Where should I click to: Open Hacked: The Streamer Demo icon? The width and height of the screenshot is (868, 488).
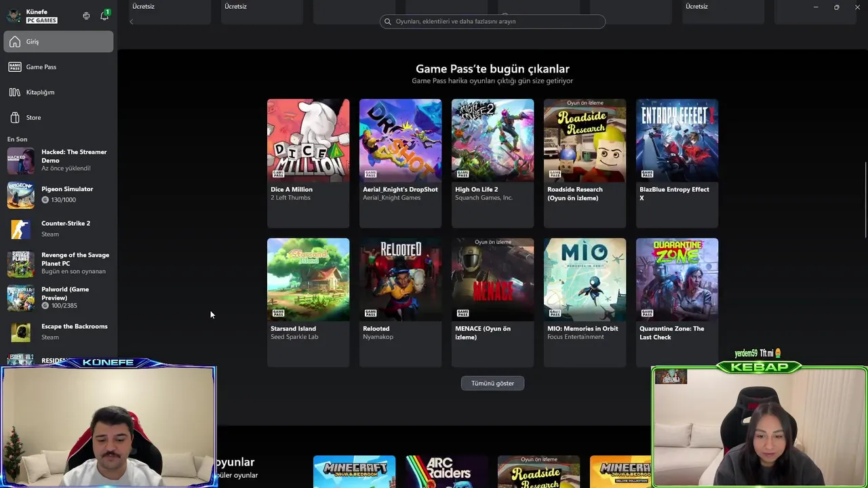tap(20, 161)
